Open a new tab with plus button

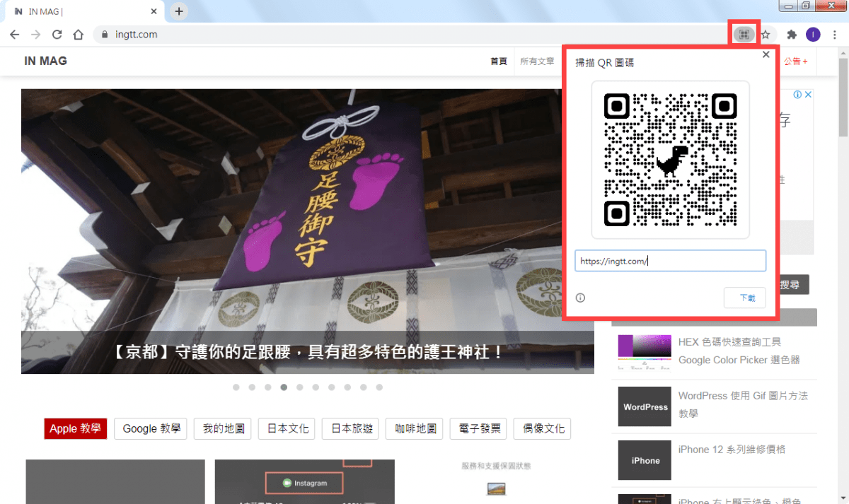[180, 11]
